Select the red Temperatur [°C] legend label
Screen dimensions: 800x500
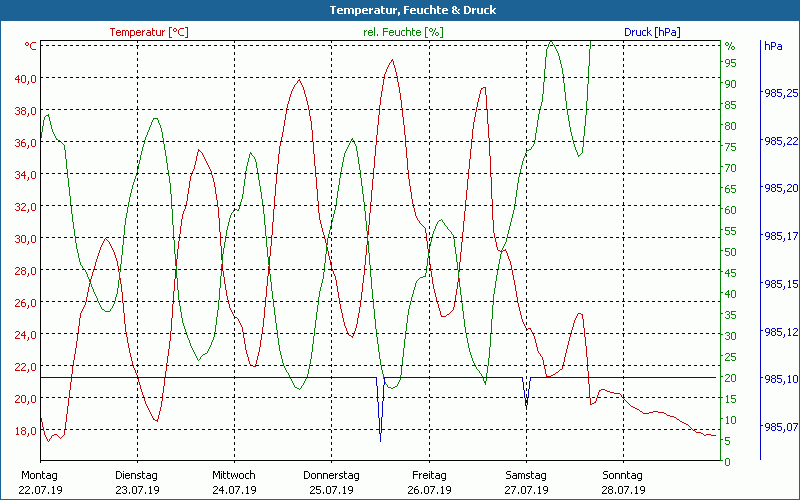pyautogui.click(x=149, y=32)
